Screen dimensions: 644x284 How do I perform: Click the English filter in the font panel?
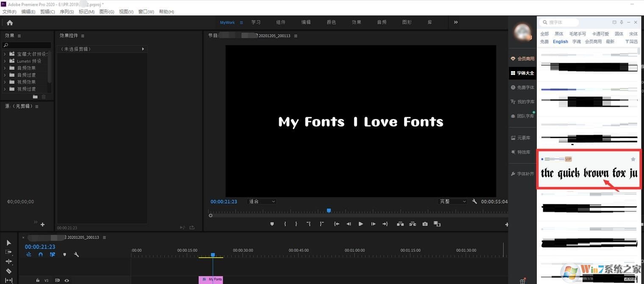click(x=560, y=41)
